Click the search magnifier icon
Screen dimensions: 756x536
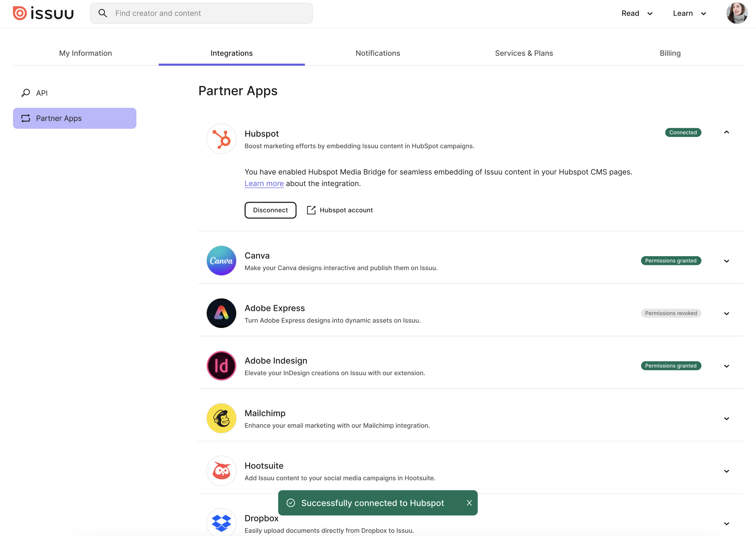pos(103,13)
